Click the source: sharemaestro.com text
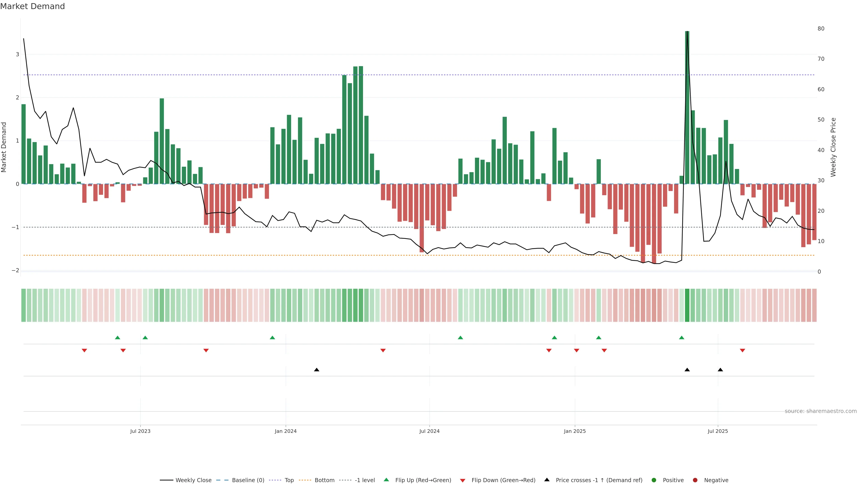The height and width of the screenshot is (488, 868). coord(821,411)
